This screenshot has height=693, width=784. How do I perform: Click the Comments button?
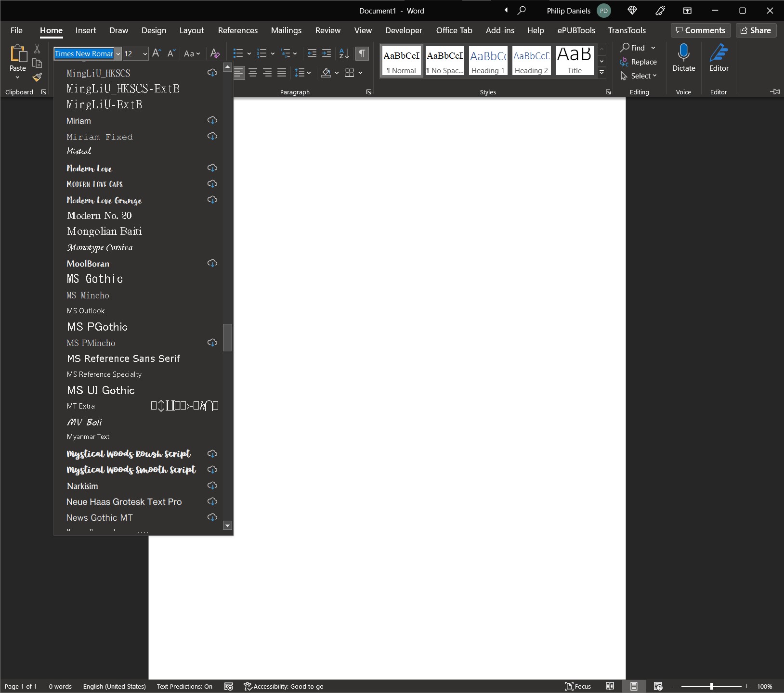pyautogui.click(x=701, y=30)
